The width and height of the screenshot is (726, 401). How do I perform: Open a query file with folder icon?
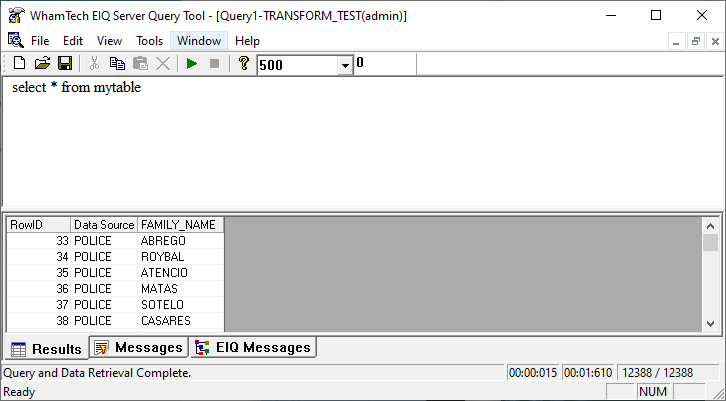tap(42, 63)
